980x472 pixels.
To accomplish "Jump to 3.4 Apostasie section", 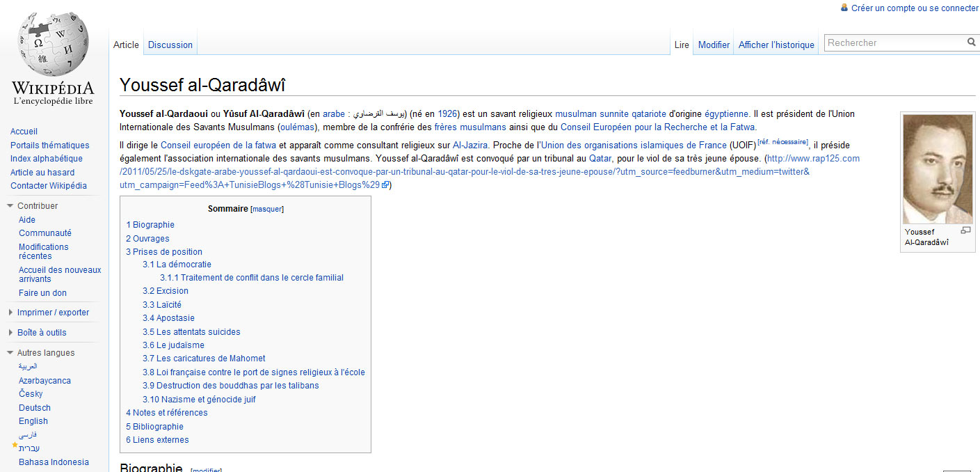I will [169, 318].
